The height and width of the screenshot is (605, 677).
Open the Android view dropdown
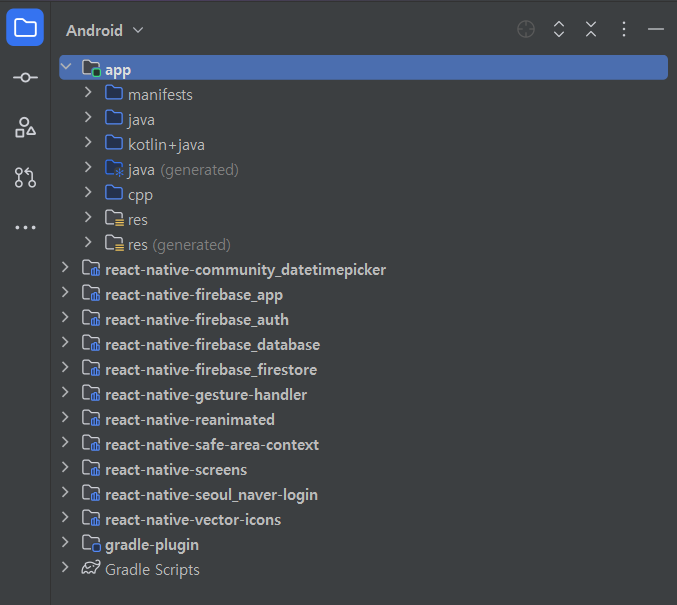click(x=104, y=30)
